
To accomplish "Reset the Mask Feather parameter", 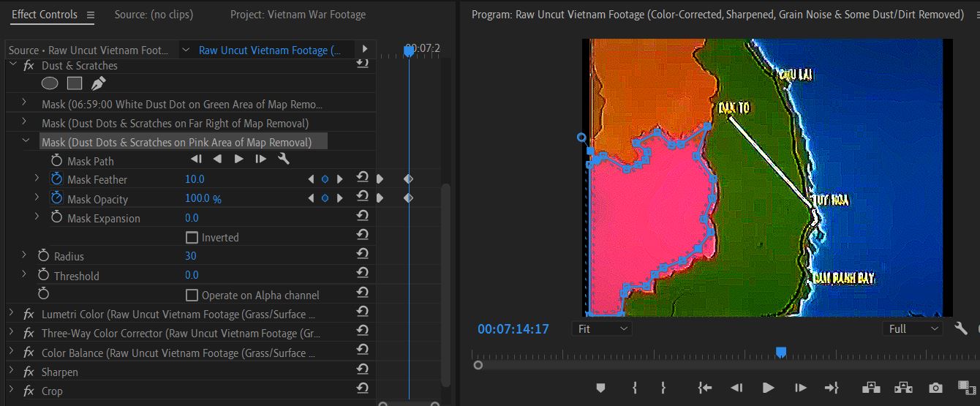I will pyautogui.click(x=362, y=178).
